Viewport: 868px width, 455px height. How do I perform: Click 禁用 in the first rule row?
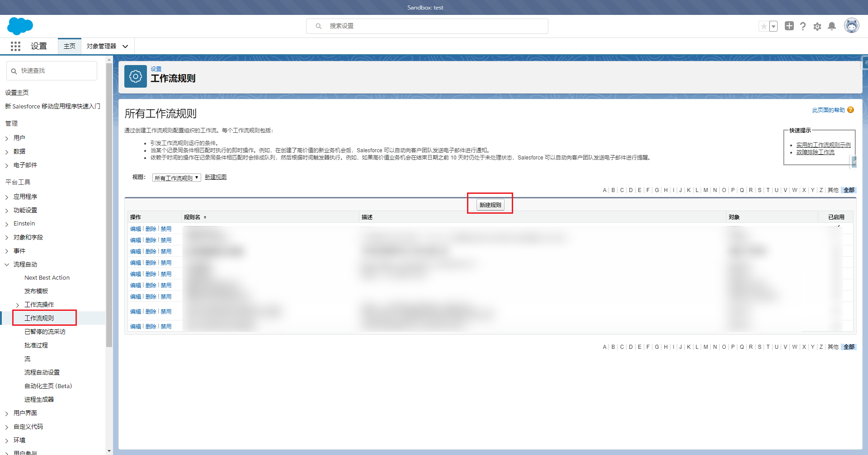click(x=166, y=229)
